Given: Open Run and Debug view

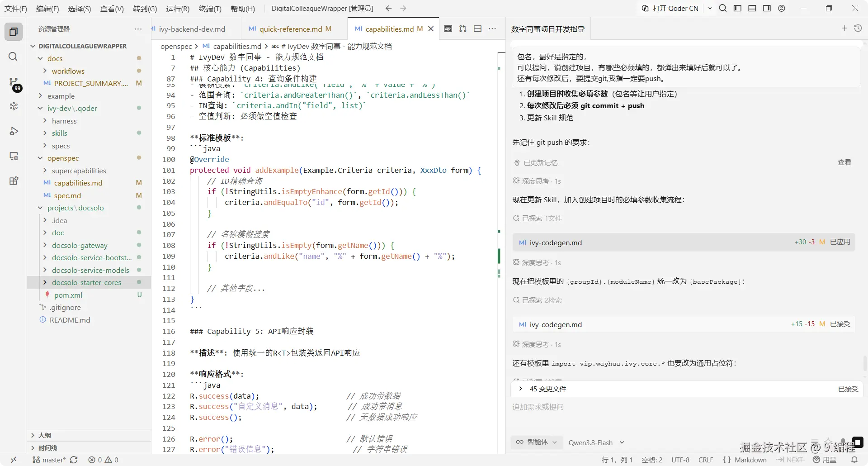Looking at the screenshot, I should (x=14, y=131).
